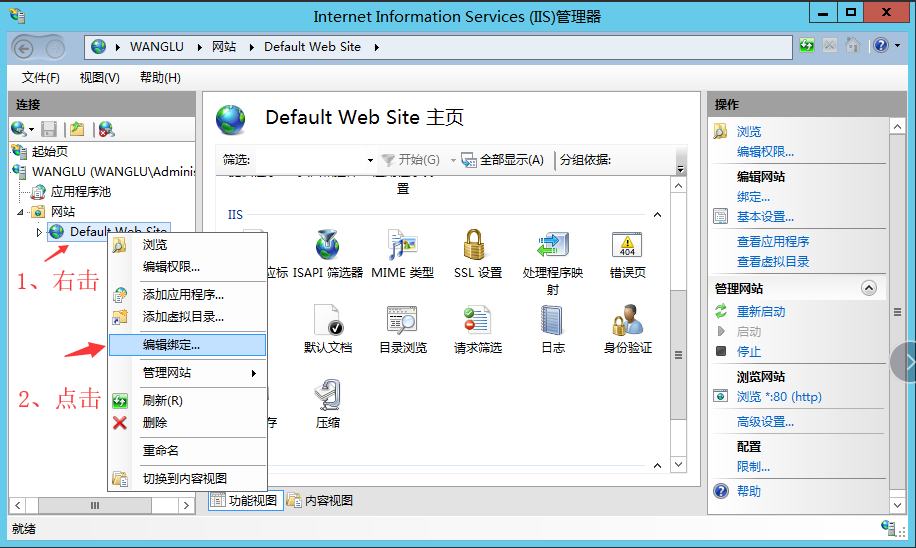The image size is (916, 548).
Task: Choose 编辑绑定... in context menu
Action: click(x=188, y=345)
